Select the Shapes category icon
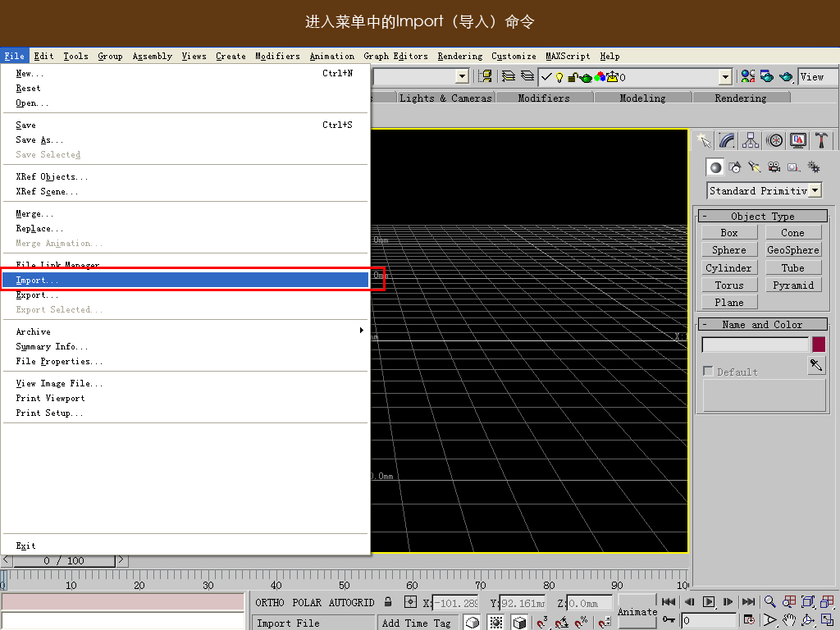Image resolution: width=840 pixels, height=630 pixels. 735,167
